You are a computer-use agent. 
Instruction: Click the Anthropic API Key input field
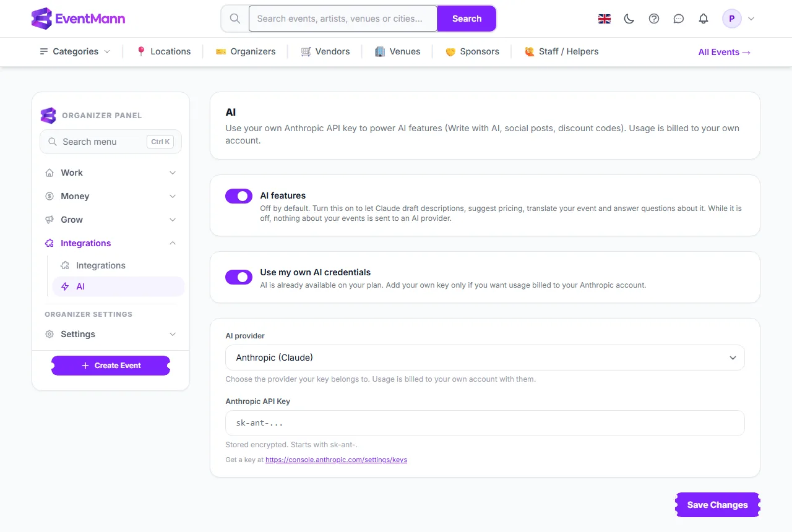pyautogui.click(x=485, y=423)
